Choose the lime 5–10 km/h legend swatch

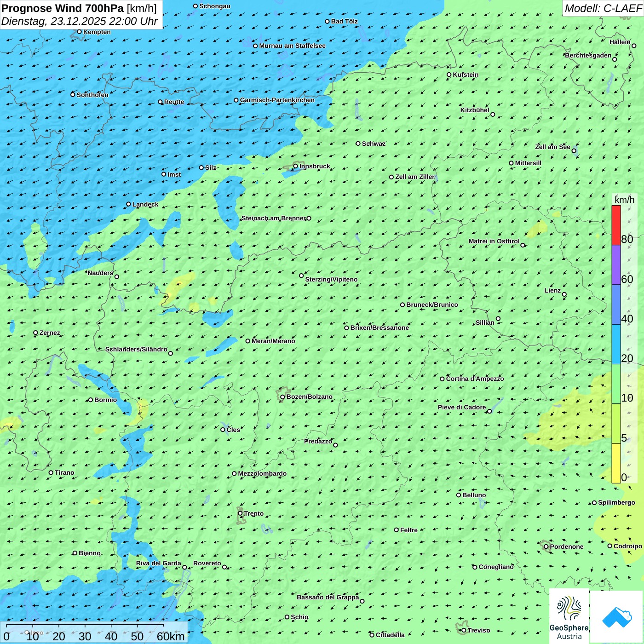[616, 424]
